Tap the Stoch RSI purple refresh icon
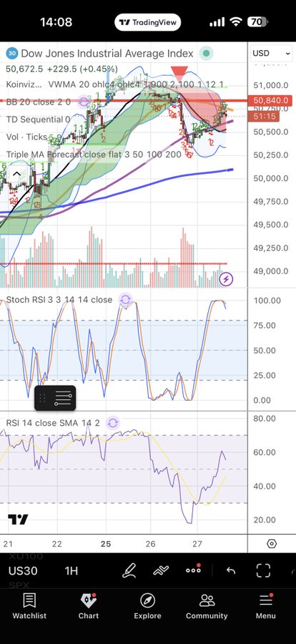Image resolution: width=296 pixels, height=644 pixels. 125,300
